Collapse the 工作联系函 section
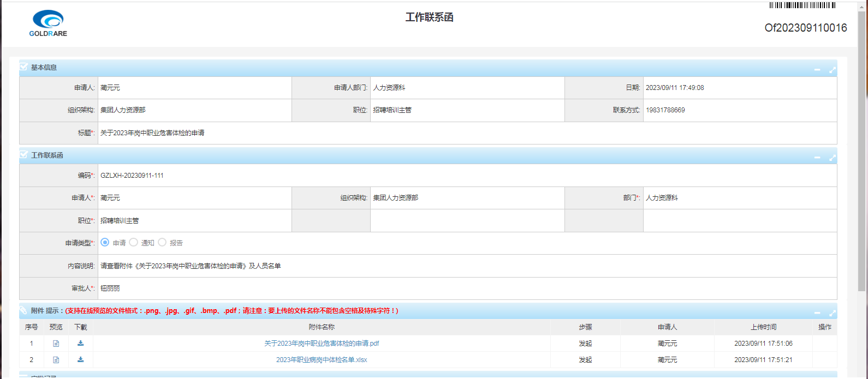Viewport: 868px width, 379px height. [x=817, y=158]
